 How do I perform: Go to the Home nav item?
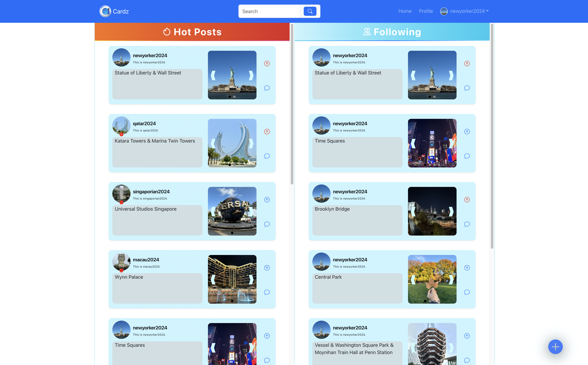coord(405,11)
